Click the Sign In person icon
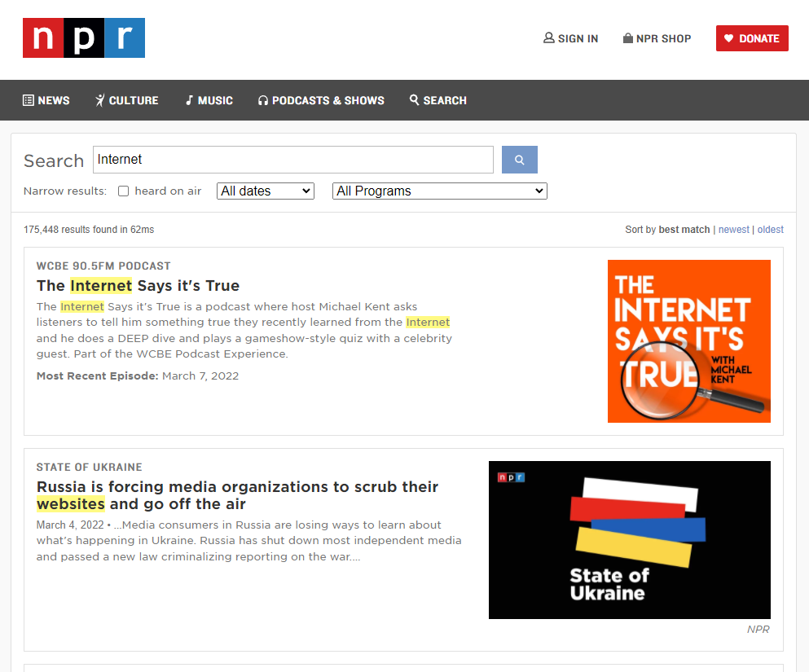Image resolution: width=809 pixels, height=672 pixels. tap(549, 38)
